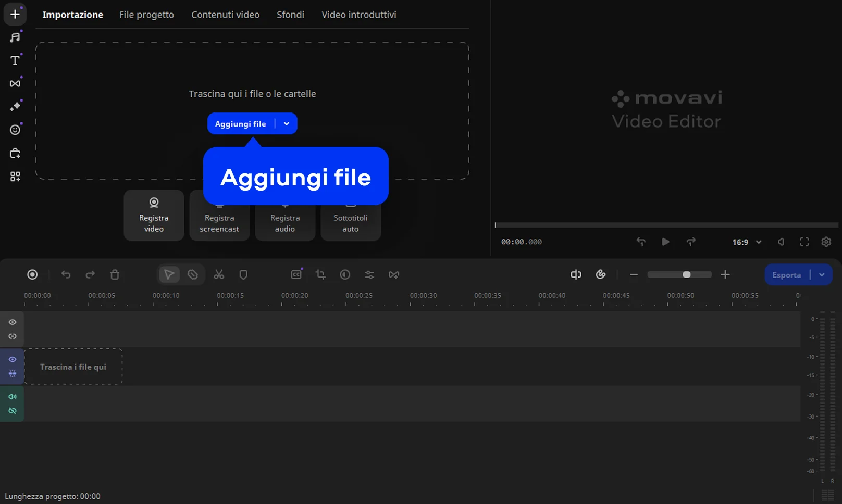The image size is (842, 504).
Task: Open the Transitions panel icon
Action: pyautogui.click(x=15, y=83)
